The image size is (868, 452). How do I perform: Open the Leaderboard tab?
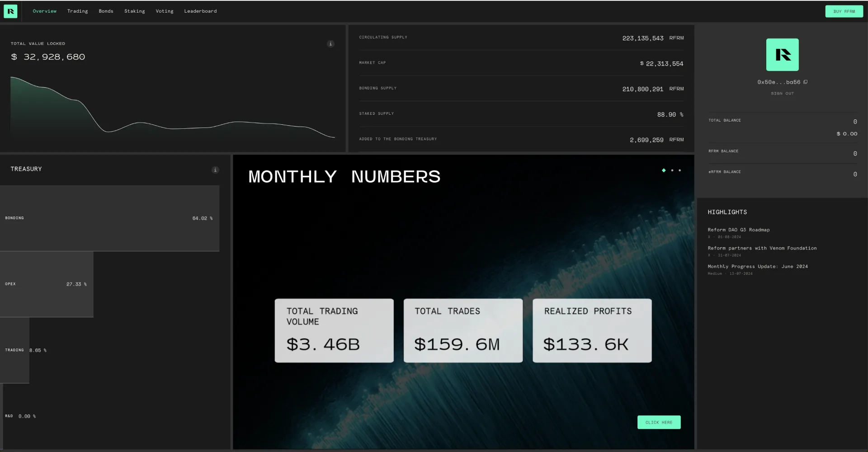coord(200,11)
